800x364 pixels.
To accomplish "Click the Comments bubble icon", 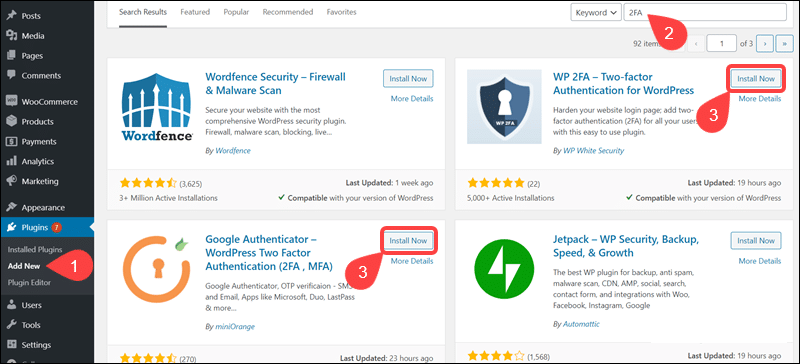I will [x=11, y=75].
